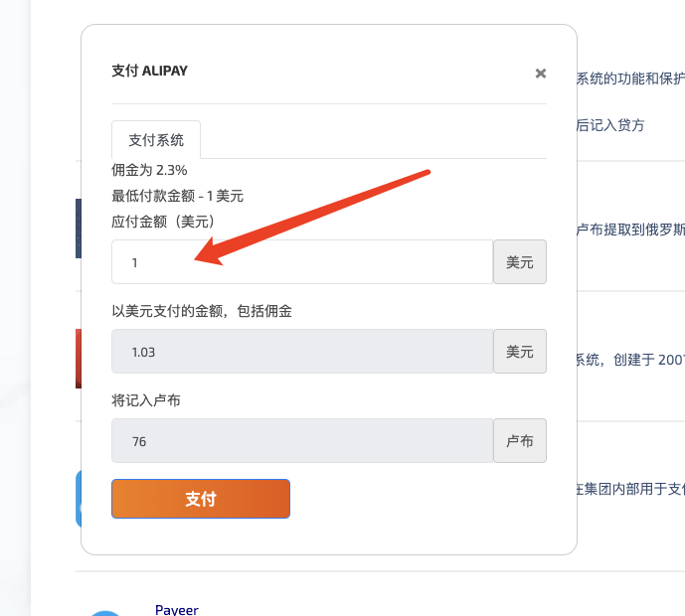Click the 应付金额（美元）label
The height and width of the screenshot is (616, 685).
164,221
